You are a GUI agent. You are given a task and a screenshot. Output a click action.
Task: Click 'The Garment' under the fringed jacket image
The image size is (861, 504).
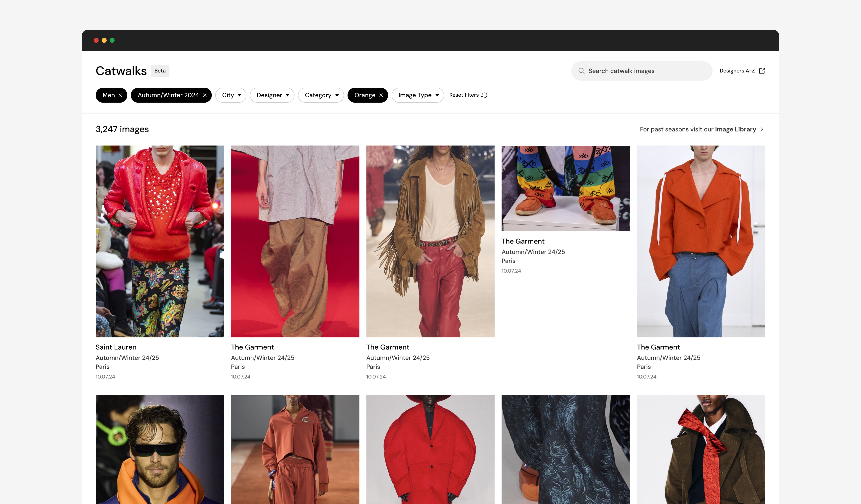coord(387,347)
